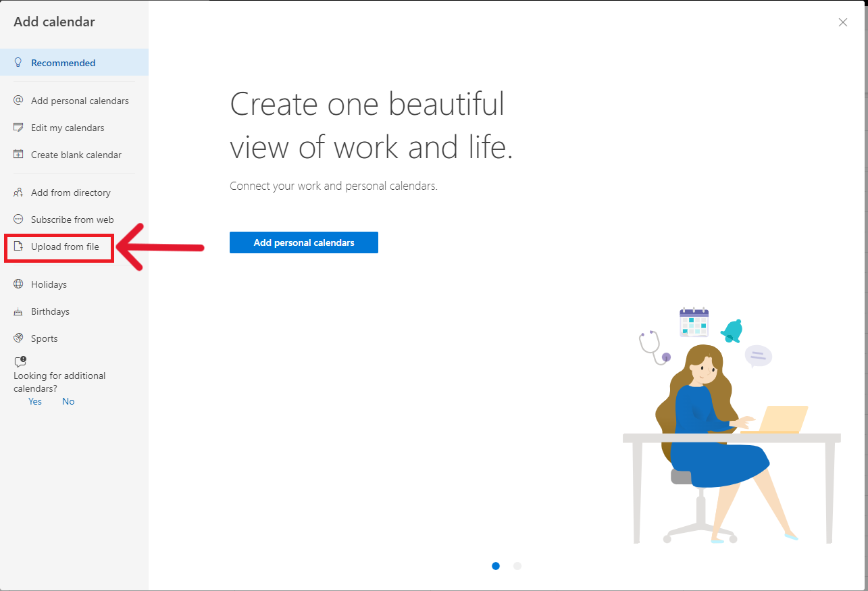Click the people icon for Add from directory
Screen dimensions: 868x591
click(18, 192)
